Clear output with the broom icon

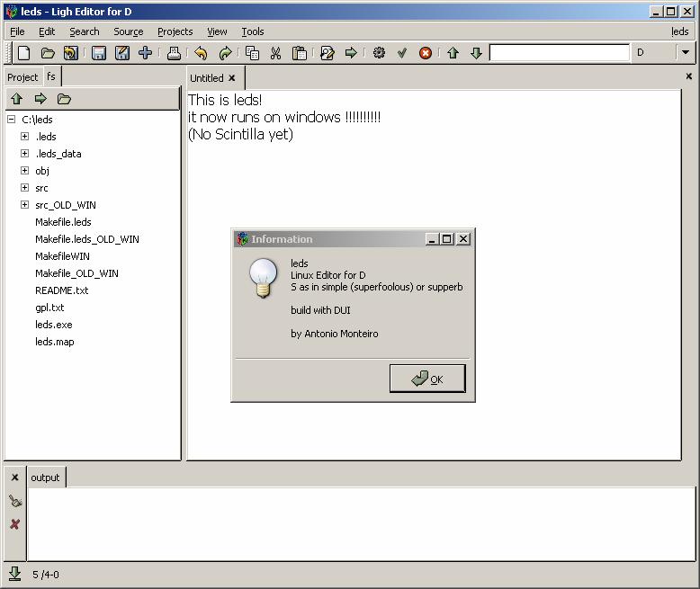point(14,502)
